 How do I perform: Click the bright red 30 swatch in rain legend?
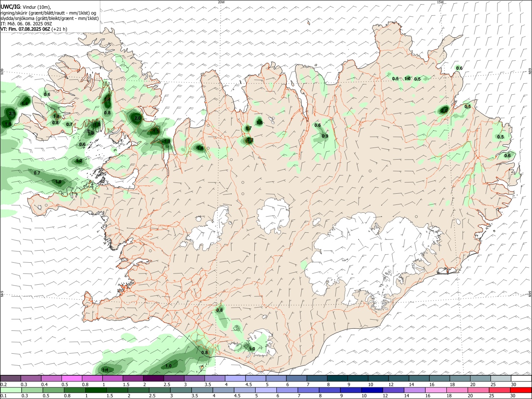click(x=521, y=390)
